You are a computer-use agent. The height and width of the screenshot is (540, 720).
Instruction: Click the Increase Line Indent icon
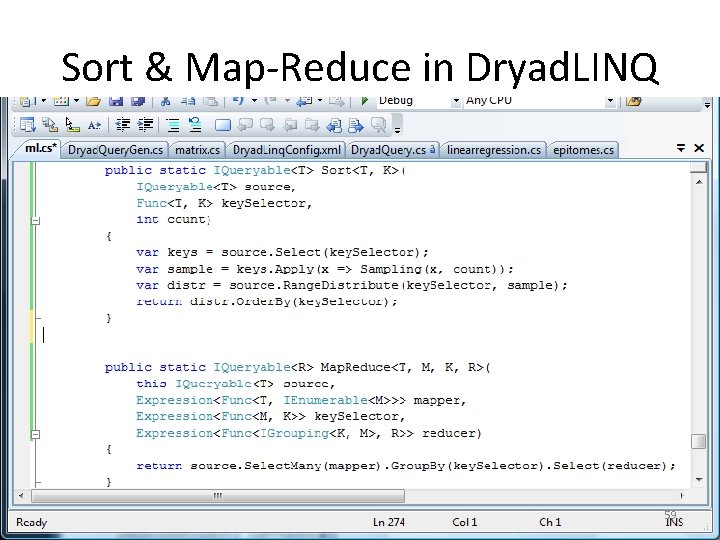145,125
